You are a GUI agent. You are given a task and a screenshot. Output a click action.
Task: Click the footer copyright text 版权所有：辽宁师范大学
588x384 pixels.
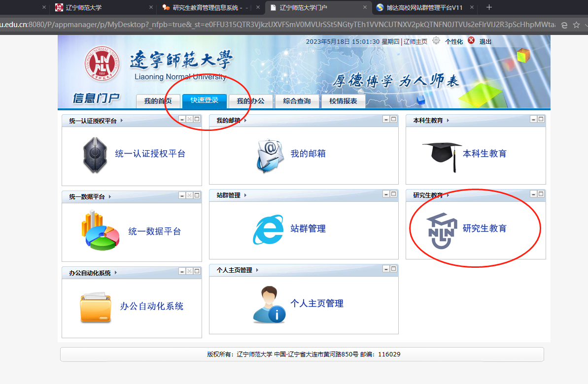(x=240, y=354)
